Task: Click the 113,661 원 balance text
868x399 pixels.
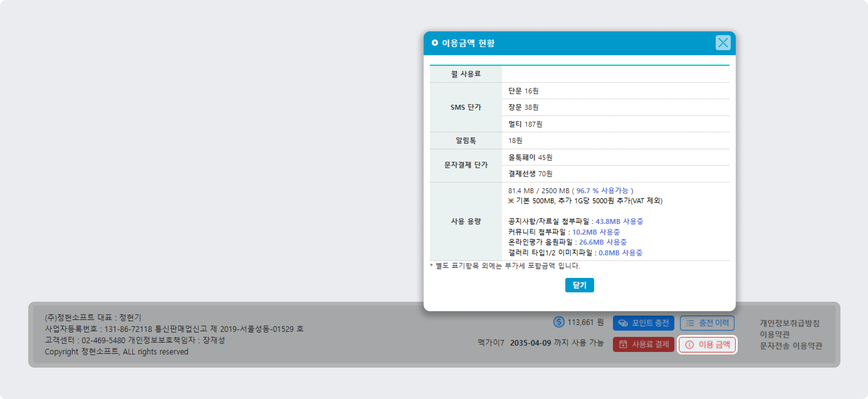Action: (585, 322)
